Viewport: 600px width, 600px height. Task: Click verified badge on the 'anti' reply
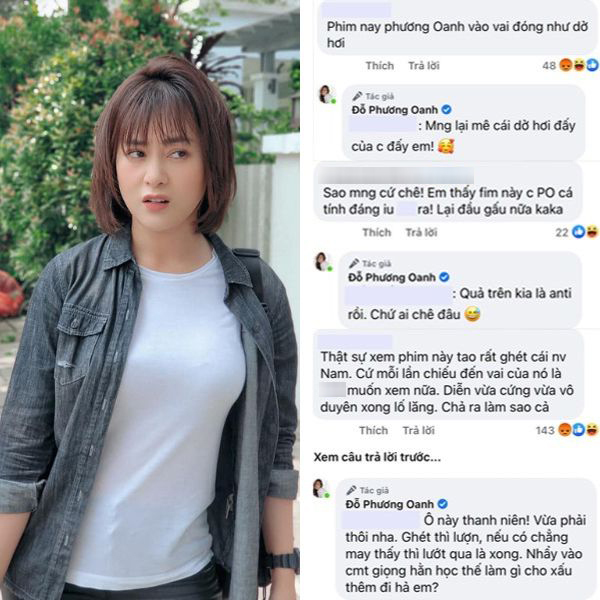click(x=444, y=277)
